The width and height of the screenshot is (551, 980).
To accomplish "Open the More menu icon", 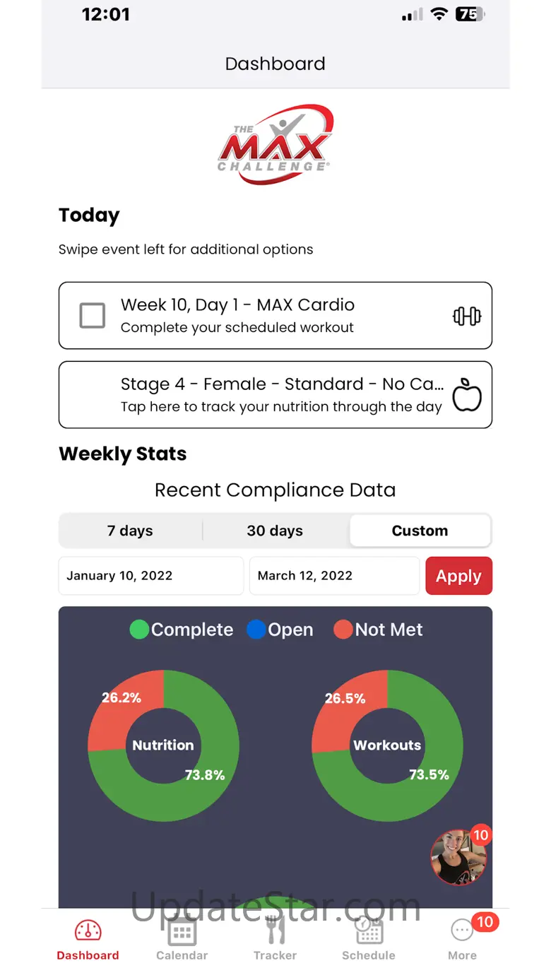I will coord(462,931).
